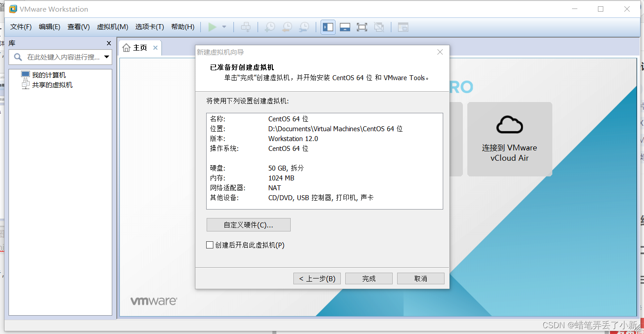Open the 选项卡(T) menu
Image resolution: width=644 pixels, height=334 pixels.
pos(150,27)
